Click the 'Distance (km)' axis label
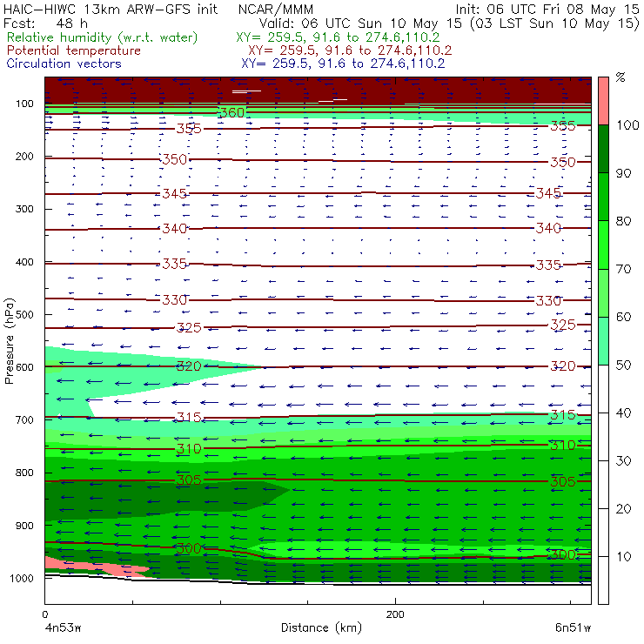This screenshot has width=644, height=644. [x=322, y=627]
